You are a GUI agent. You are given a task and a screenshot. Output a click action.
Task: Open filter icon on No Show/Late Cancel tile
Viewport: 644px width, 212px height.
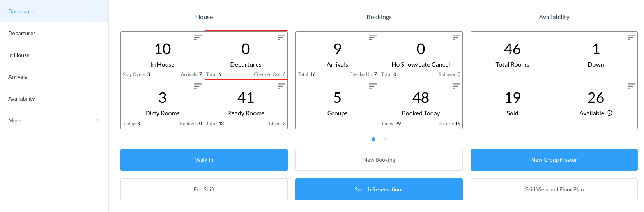coord(456,37)
